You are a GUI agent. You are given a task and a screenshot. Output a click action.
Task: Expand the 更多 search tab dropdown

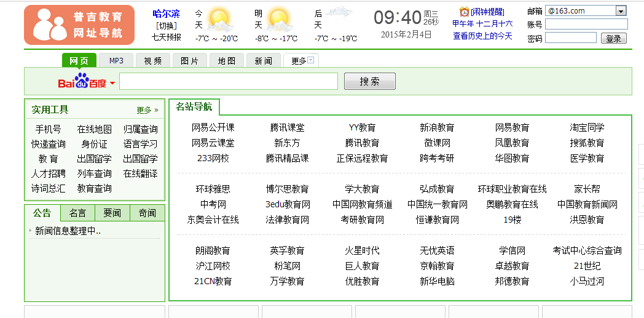311,60
